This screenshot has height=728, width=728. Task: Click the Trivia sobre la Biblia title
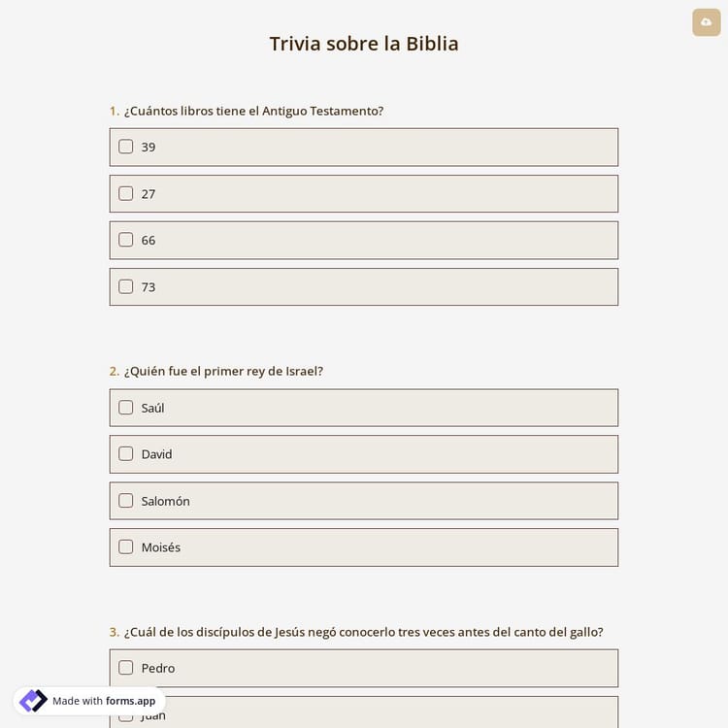pyautogui.click(x=364, y=44)
